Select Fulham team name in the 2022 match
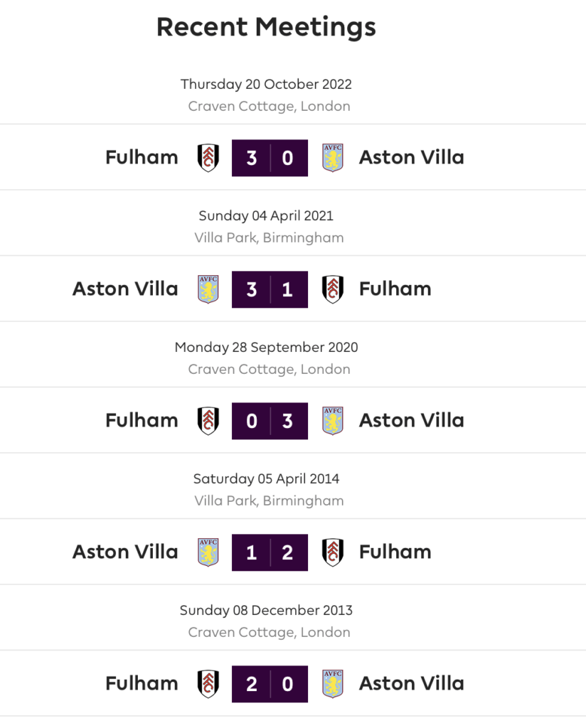The width and height of the screenshot is (586, 728). (x=142, y=157)
